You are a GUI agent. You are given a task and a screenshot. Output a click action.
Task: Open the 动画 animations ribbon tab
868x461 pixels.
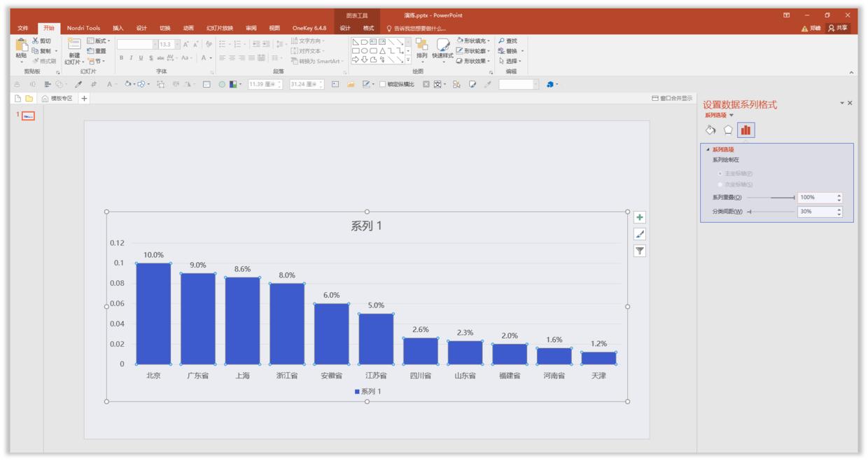[x=188, y=28]
